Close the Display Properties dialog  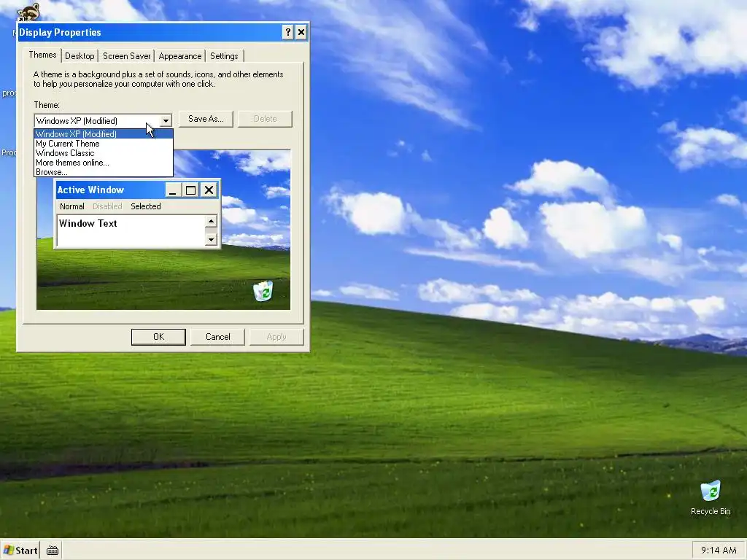pyautogui.click(x=301, y=32)
